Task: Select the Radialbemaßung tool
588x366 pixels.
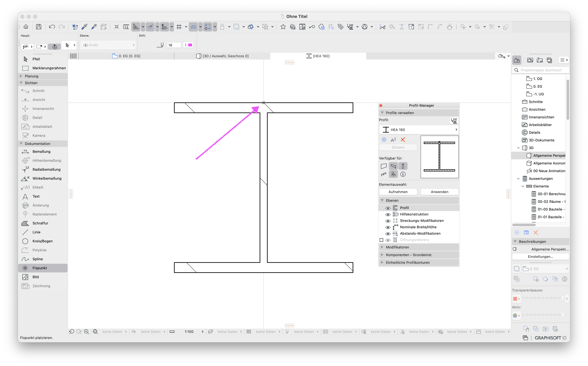Action: [43, 169]
